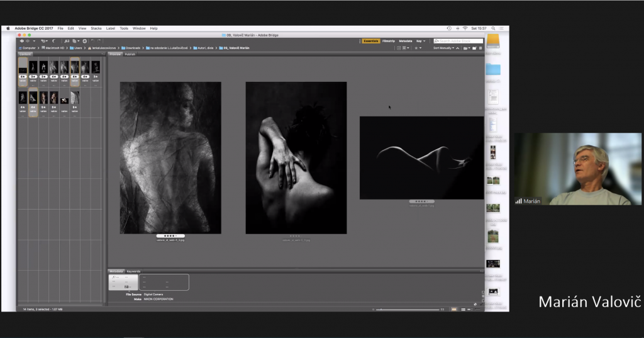Image resolution: width=644 pixels, height=338 pixels.
Task: Open the Stacks menu
Action: click(96, 28)
